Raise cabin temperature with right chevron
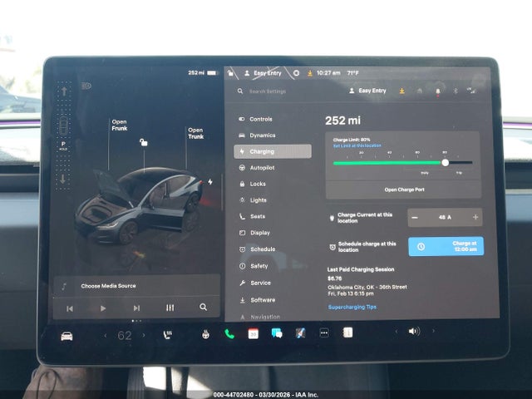This screenshot has height=399, width=532. pos(144,335)
